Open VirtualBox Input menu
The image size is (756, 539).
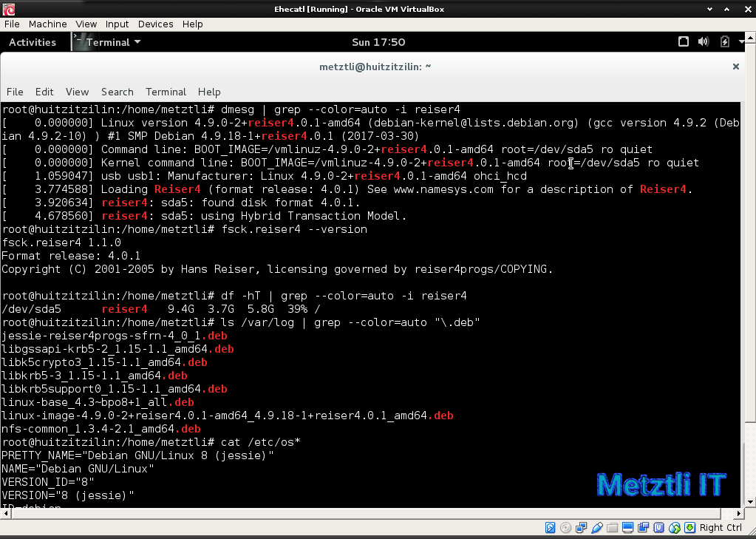point(118,24)
